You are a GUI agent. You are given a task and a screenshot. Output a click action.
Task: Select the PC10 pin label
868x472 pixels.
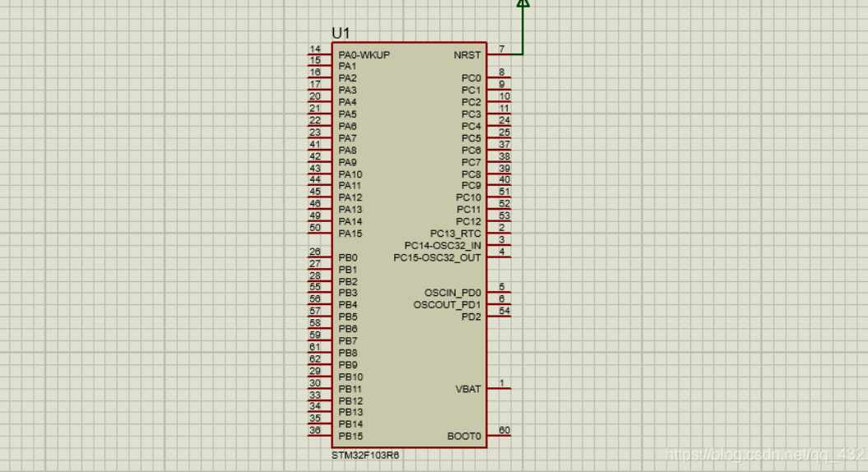(x=469, y=197)
